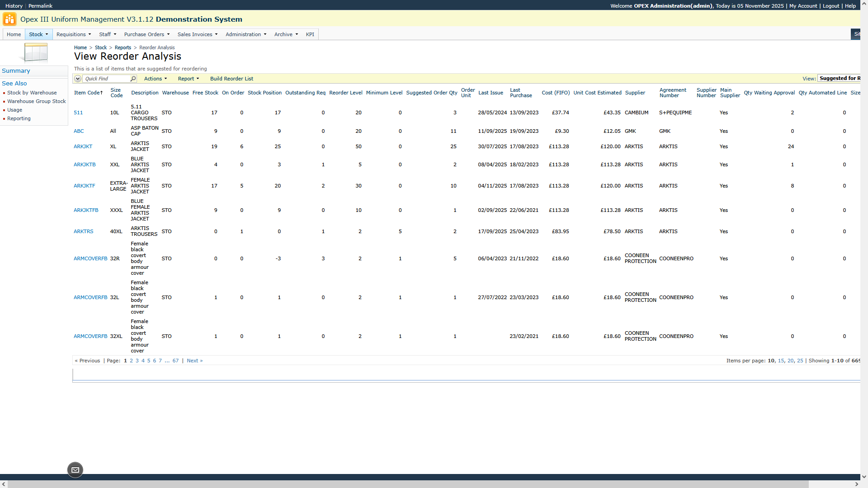
Task: Expand the Actions dropdown
Action: [x=155, y=79]
